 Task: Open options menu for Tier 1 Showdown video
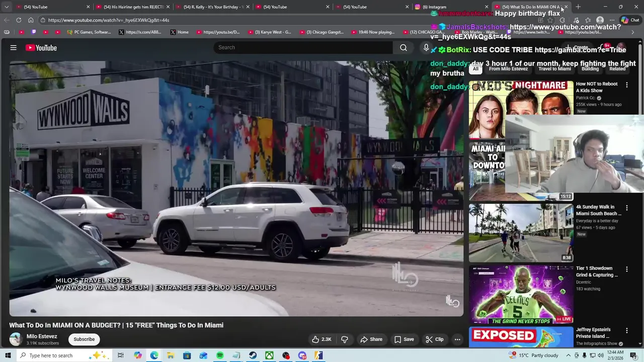coord(627,269)
